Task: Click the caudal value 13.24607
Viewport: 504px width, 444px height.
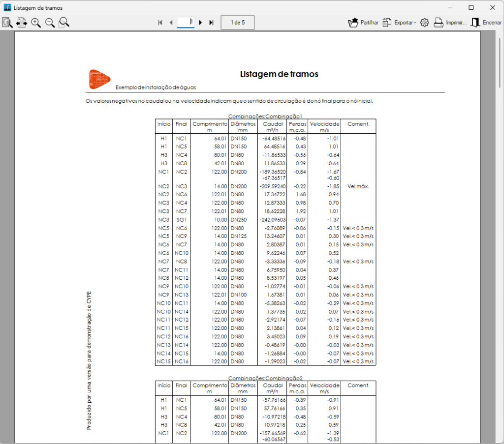Action: coord(274,236)
